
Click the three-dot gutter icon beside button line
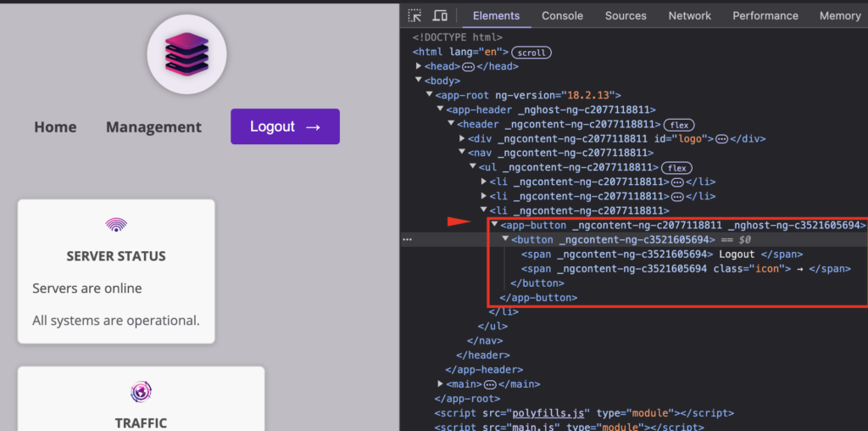click(408, 240)
